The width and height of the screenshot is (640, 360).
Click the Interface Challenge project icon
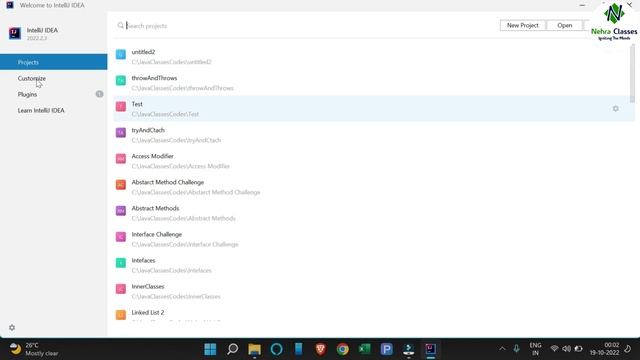(x=121, y=237)
